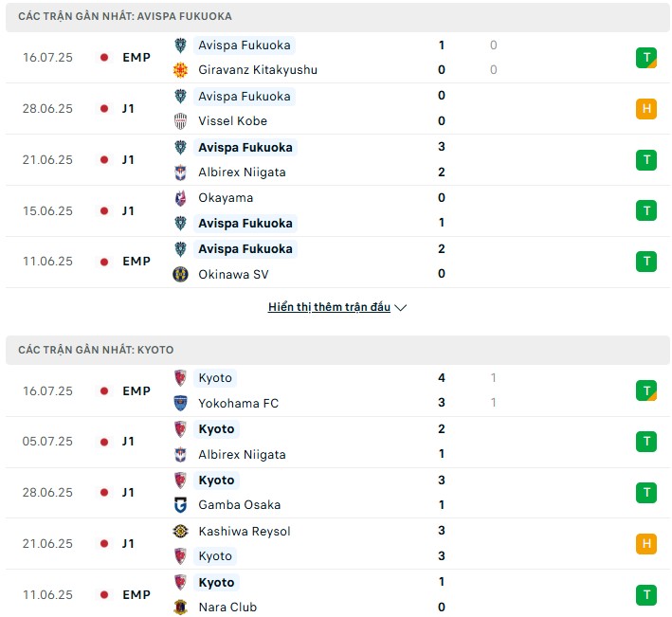Click the Albirex Niigata crest on 21.06.25 row
672x617 pixels.
pos(180,172)
